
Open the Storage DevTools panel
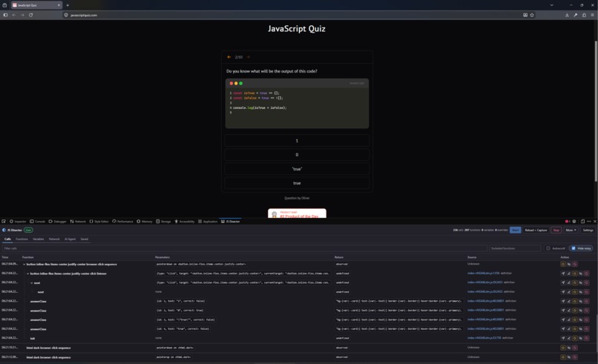(164, 222)
